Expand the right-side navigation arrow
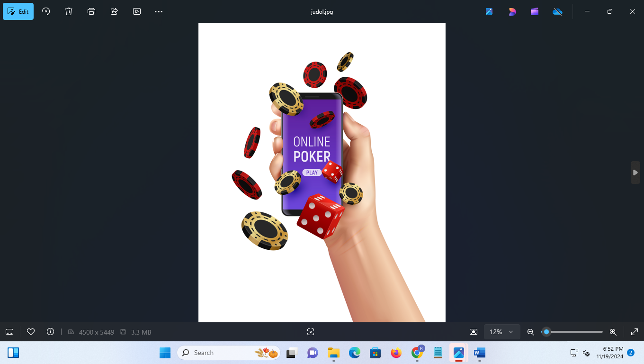The height and width of the screenshot is (364, 644). [x=635, y=172]
